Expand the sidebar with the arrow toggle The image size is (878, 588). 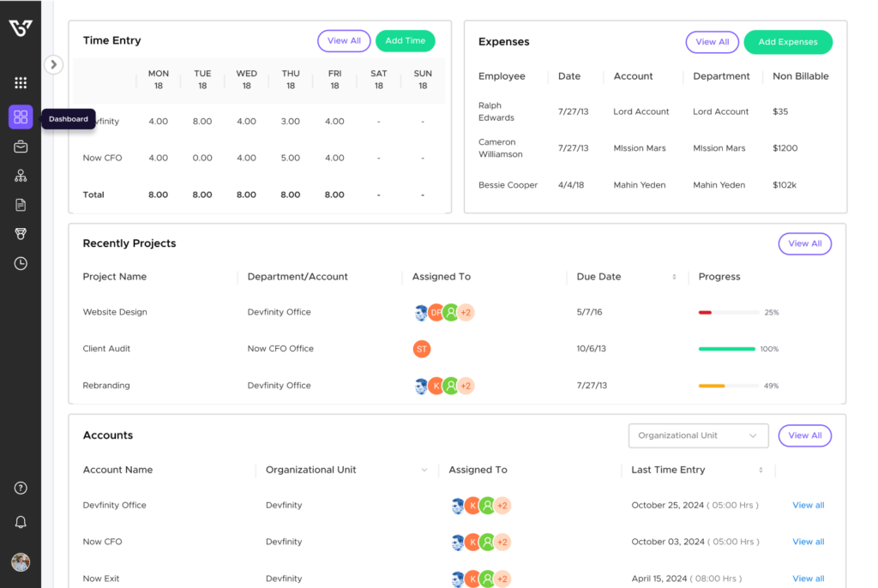pos(53,64)
